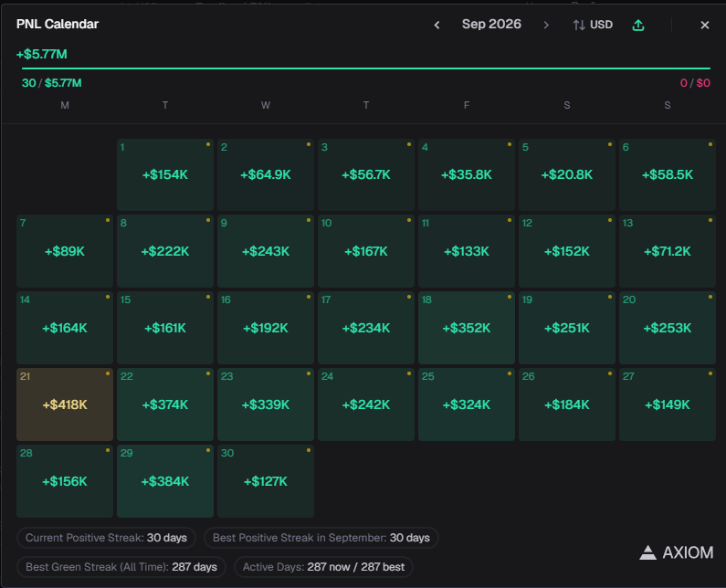Click Best Positive Streak in September badge
Viewport: 726px width, 588px height.
pyautogui.click(x=321, y=538)
